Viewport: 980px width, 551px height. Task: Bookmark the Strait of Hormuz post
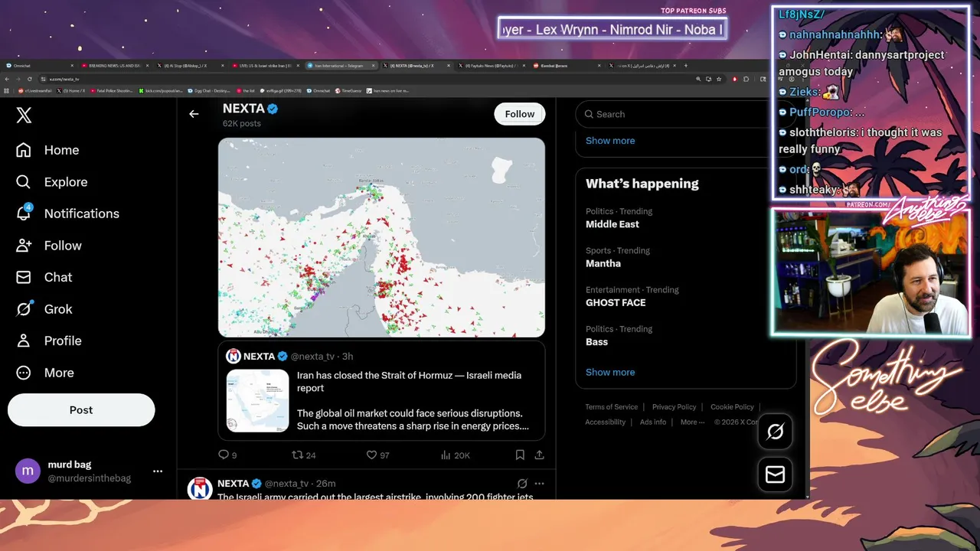click(520, 455)
